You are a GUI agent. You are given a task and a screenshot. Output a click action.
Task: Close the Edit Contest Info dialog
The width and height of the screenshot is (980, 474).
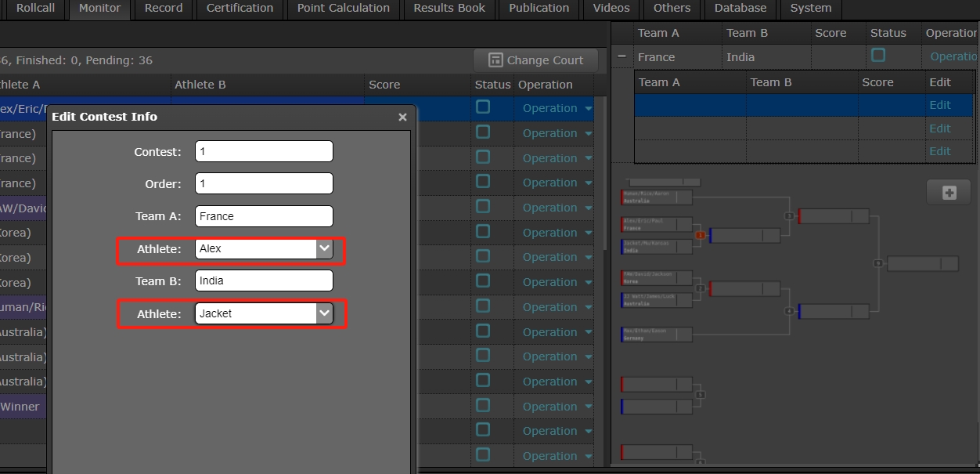pyautogui.click(x=402, y=118)
